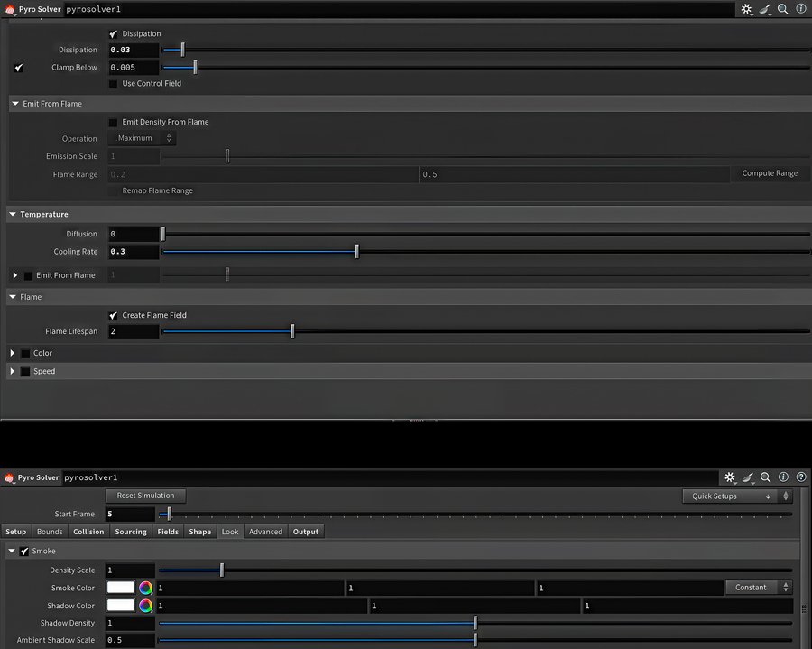This screenshot has width=812, height=649.
Task: Click the Dissipation slider handle
Action: (183, 50)
